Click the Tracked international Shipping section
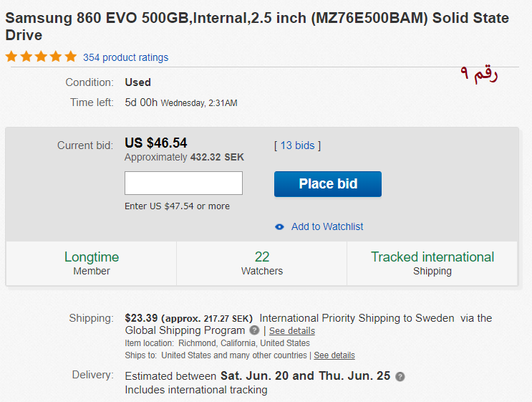 coord(432,263)
